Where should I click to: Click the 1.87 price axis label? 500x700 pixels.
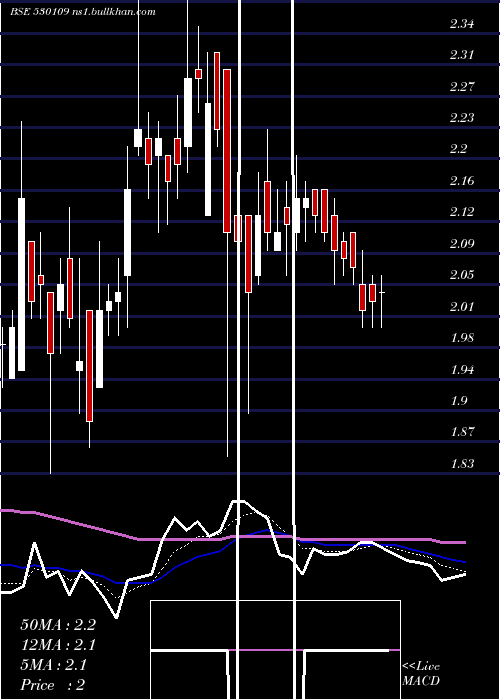point(462,432)
